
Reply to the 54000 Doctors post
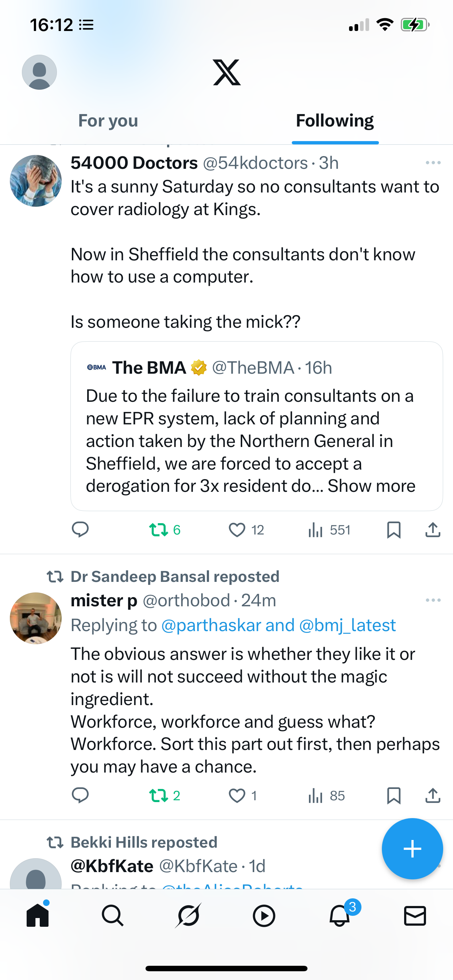tap(80, 530)
